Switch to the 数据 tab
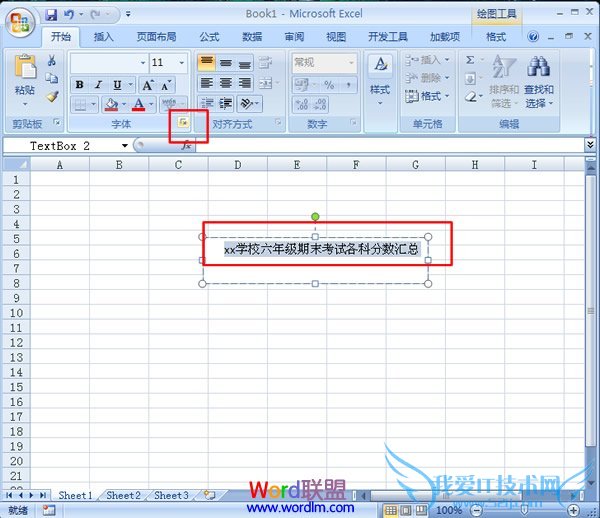Screen dimensions: 600x518 [x=252, y=37]
